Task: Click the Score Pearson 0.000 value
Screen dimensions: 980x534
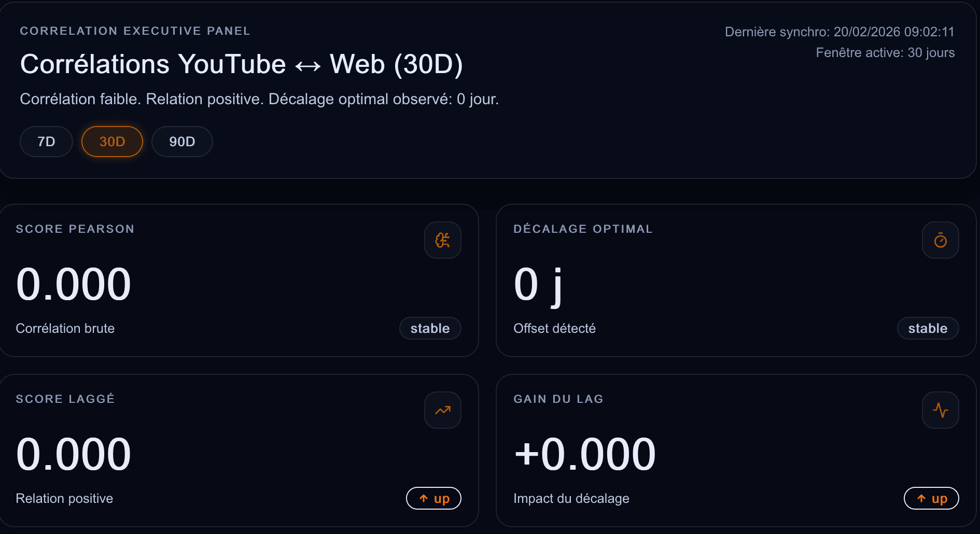Action: [74, 284]
